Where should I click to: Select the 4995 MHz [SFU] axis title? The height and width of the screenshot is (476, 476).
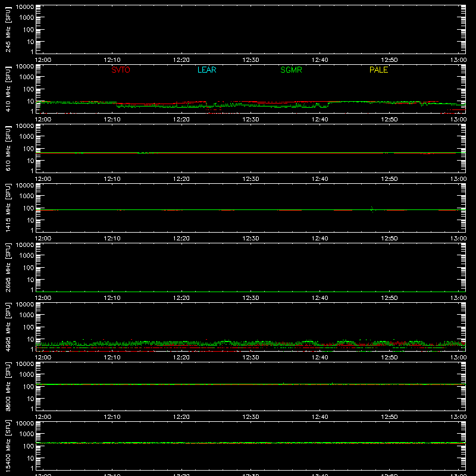pyautogui.click(x=8, y=327)
